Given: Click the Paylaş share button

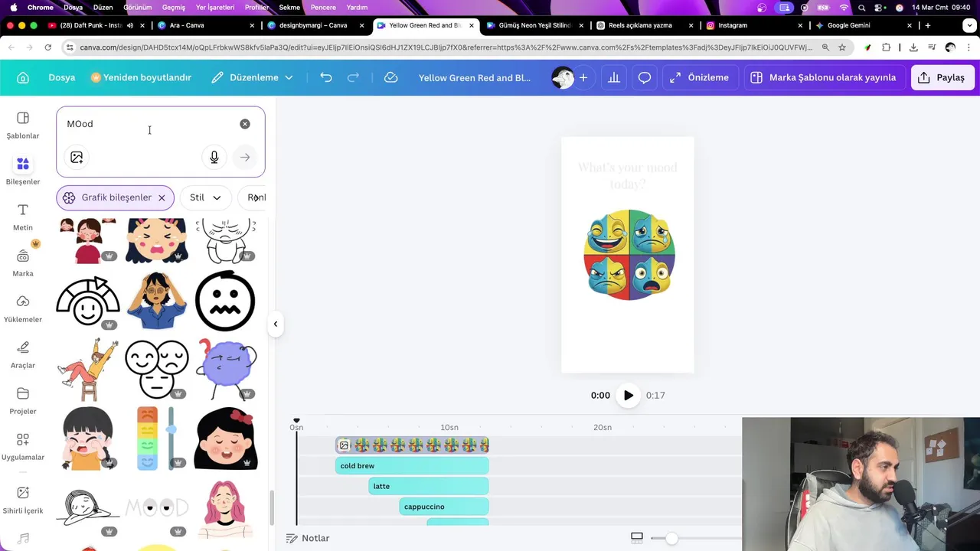Looking at the screenshot, I should [941, 77].
